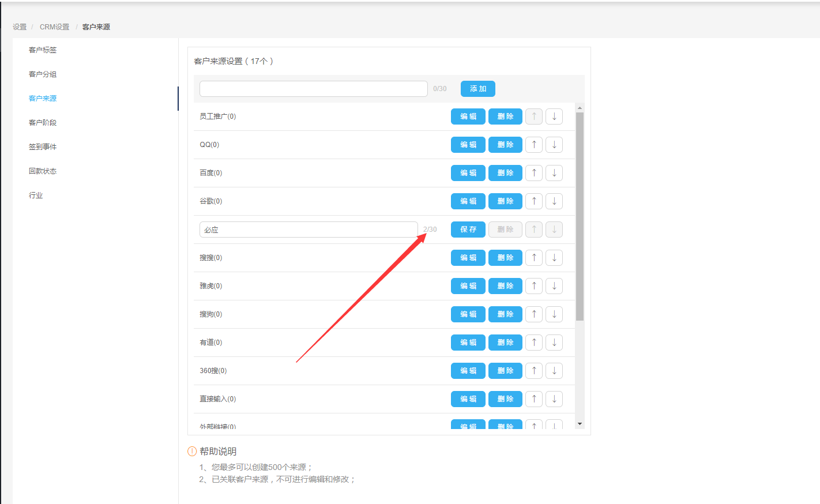Move 搜搜 source down one position
820x504 pixels.
tap(554, 258)
